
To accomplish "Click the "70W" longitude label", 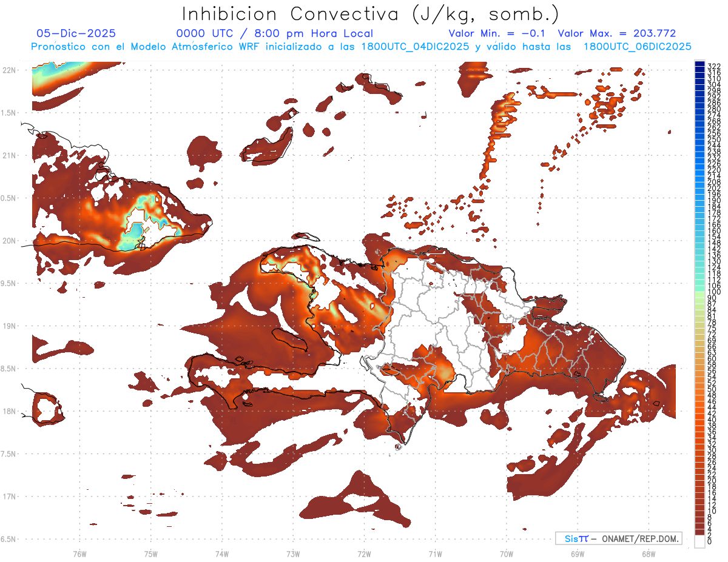I will [x=506, y=554].
